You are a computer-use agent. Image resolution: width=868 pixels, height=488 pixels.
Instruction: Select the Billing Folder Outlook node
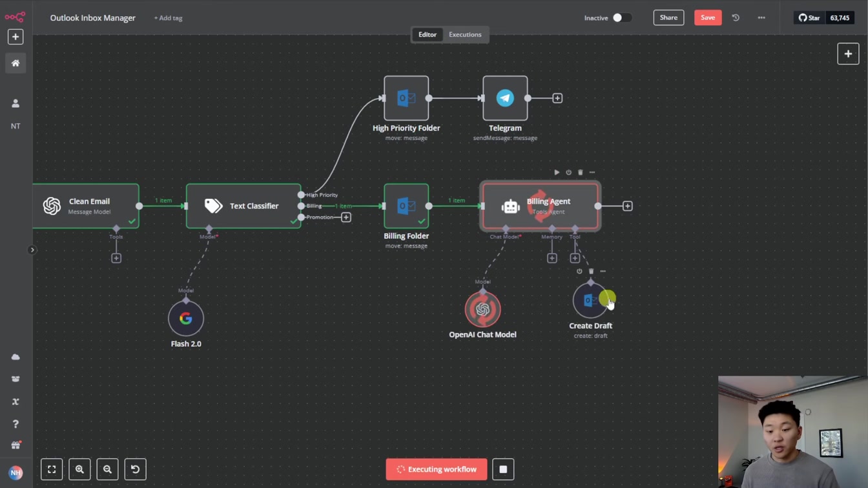point(406,206)
